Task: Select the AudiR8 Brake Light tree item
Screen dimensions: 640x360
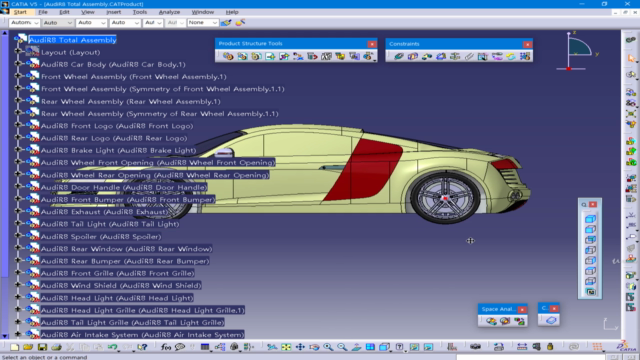Action: pos(118,150)
